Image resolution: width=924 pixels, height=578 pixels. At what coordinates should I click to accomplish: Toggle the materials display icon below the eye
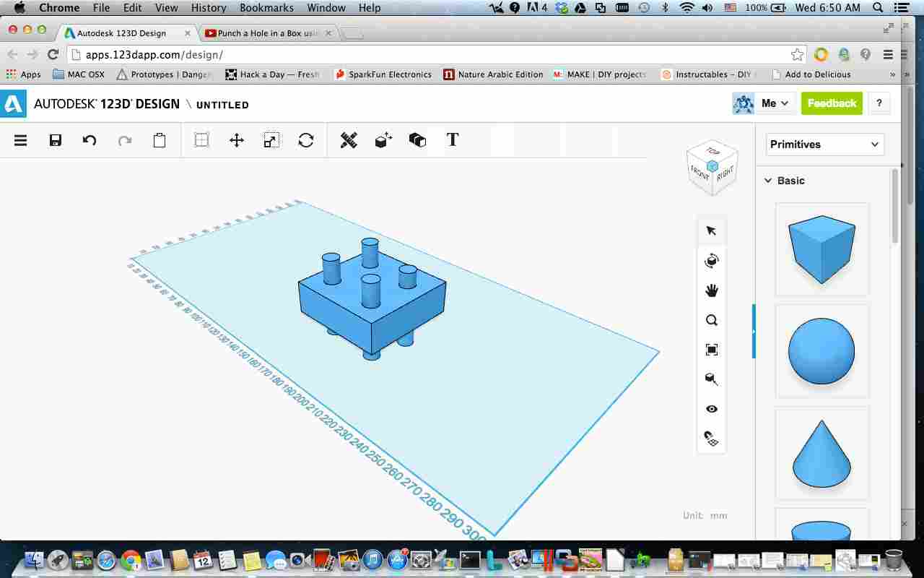click(712, 439)
